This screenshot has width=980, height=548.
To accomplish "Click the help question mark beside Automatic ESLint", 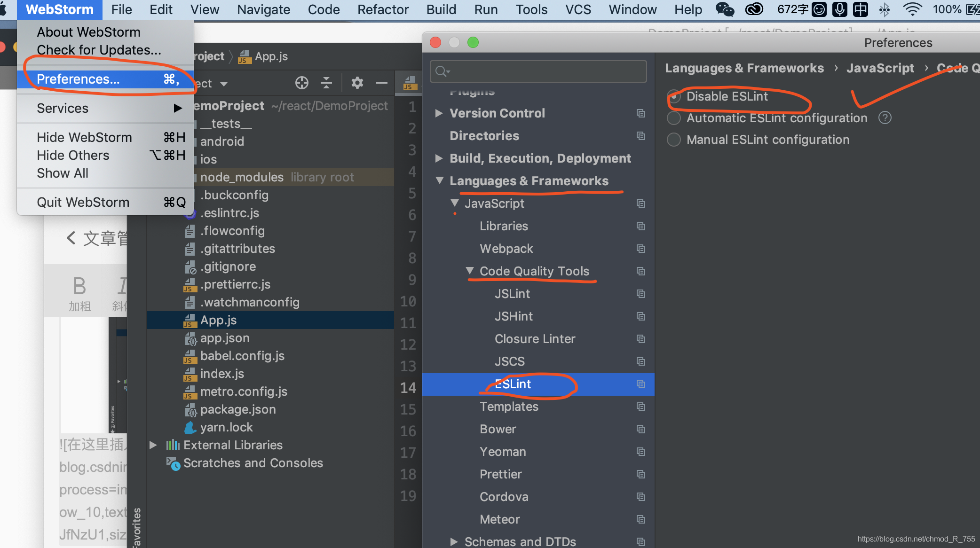I will (885, 118).
